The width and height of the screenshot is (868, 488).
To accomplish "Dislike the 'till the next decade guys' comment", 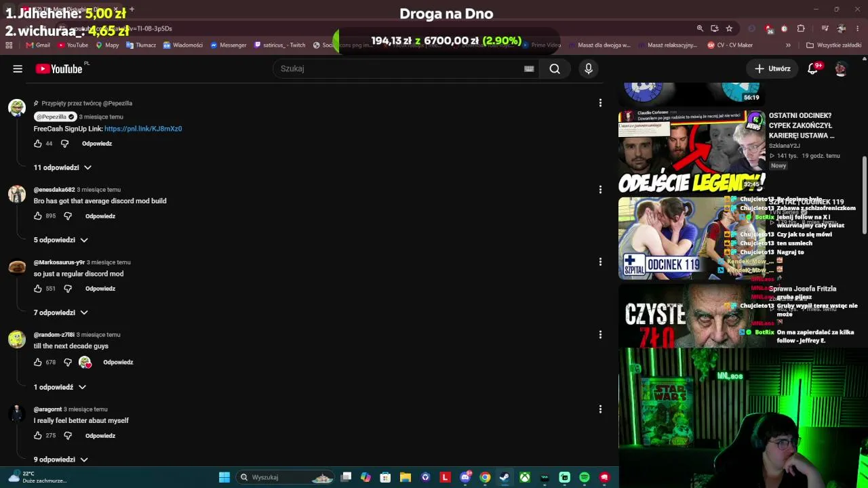I will 68,363.
